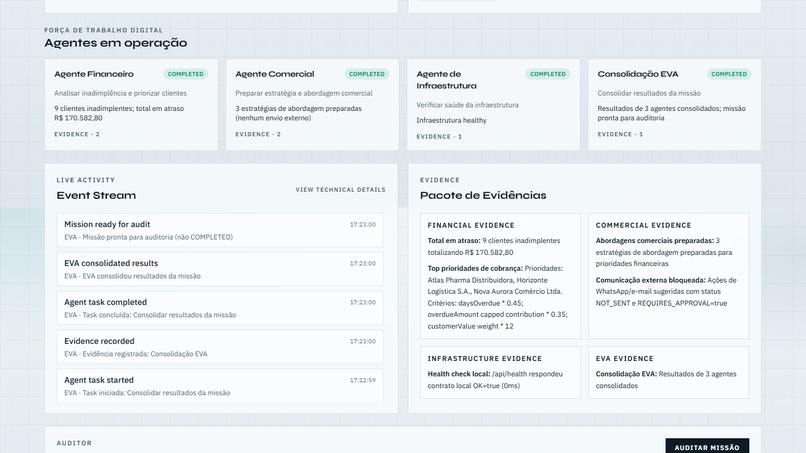Select 'Evidence recorded' event row
The width and height of the screenshot is (806, 453).
[x=220, y=347]
